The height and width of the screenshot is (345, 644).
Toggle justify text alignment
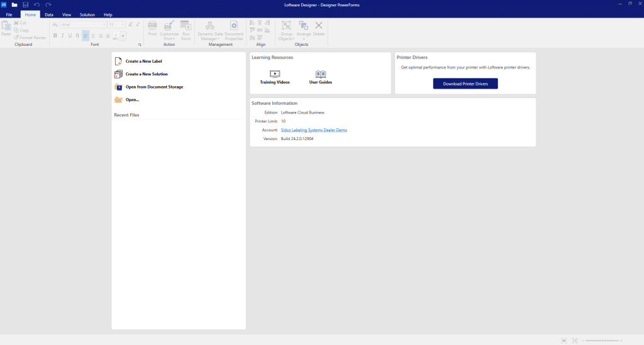click(x=108, y=36)
